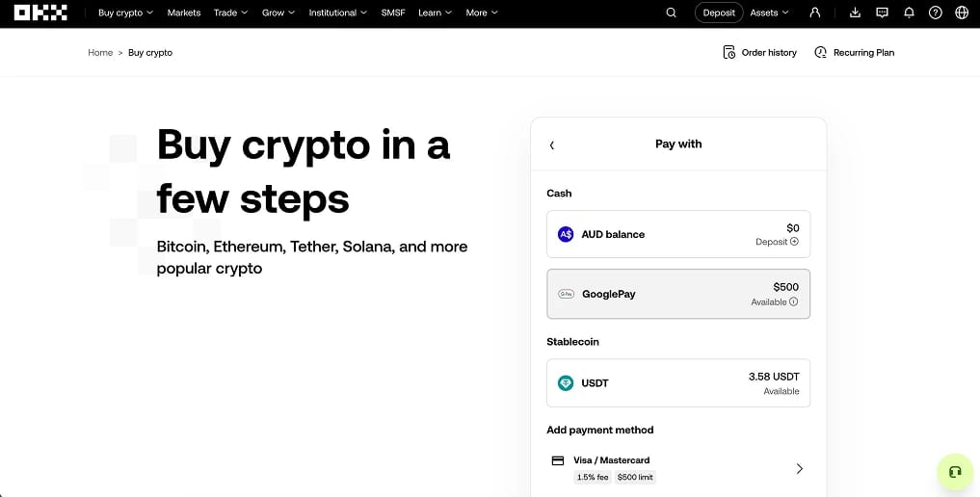Expand the Assets dropdown
Viewport: 980px width, 497px height.
click(769, 13)
